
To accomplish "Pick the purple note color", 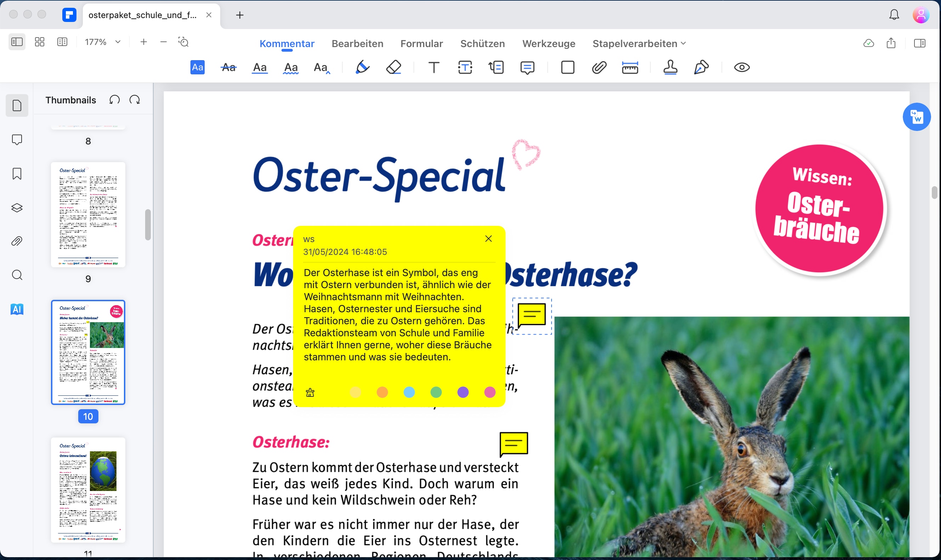I will [x=463, y=392].
